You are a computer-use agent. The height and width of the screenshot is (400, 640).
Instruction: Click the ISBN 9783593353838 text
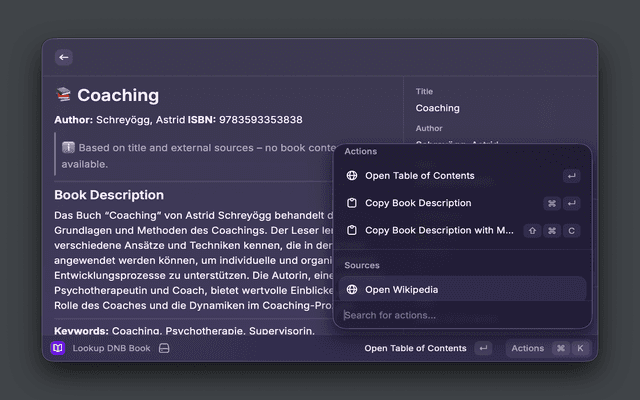245,120
